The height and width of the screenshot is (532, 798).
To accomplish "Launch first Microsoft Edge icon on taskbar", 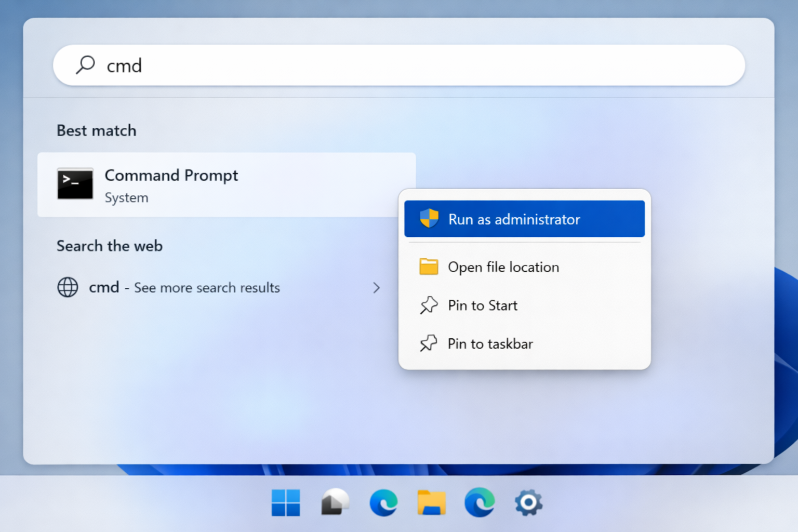I will point(383,503).
